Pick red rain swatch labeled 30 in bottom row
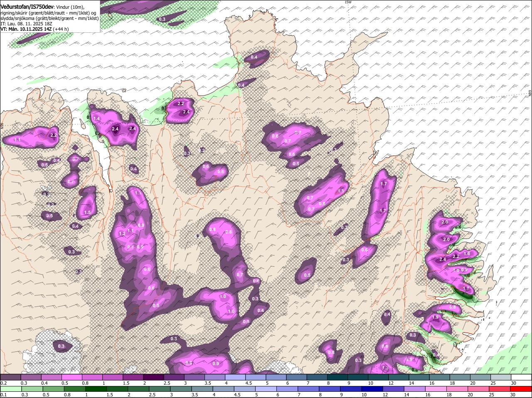This screenshot has height=398, width=532. 521,389
